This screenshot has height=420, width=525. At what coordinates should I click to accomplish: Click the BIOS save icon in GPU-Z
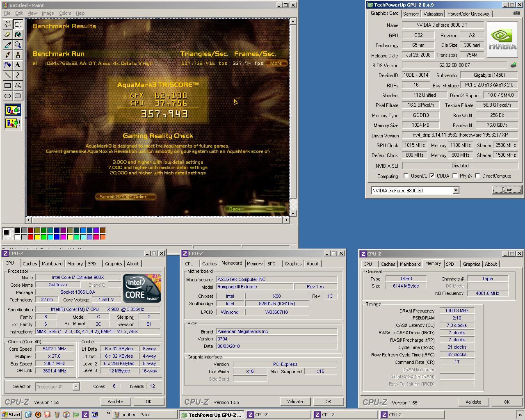click(513, 65)
